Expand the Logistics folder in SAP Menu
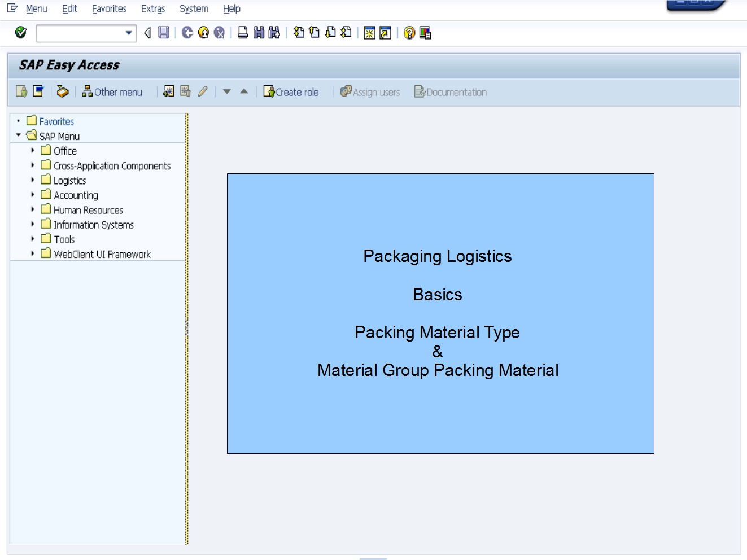 [x=33, y=180]
